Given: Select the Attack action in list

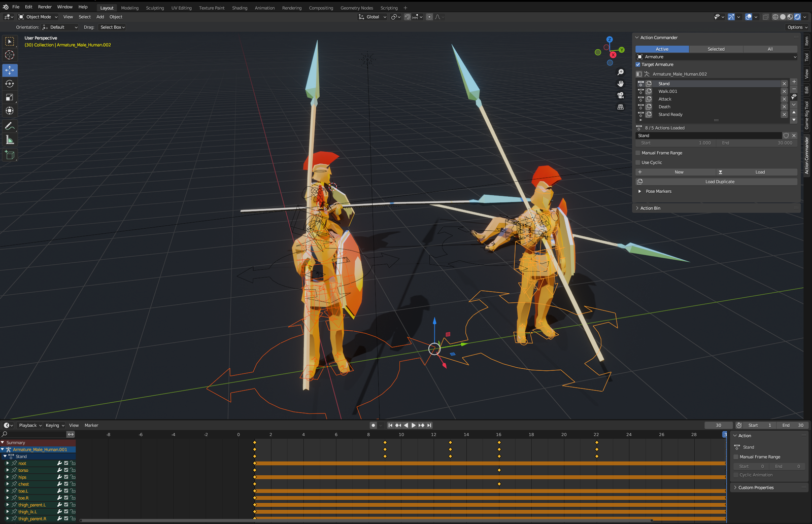Looking at the screenshot, I should [665, 99].
